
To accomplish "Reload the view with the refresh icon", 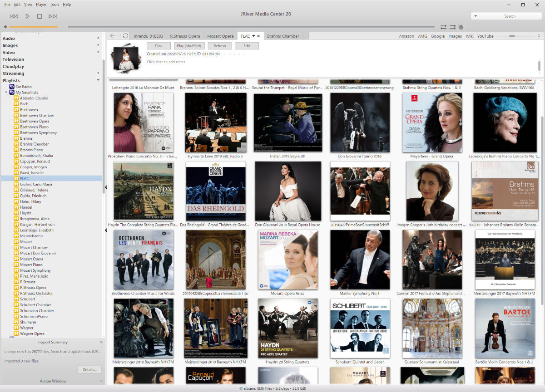I will (125, 36).
